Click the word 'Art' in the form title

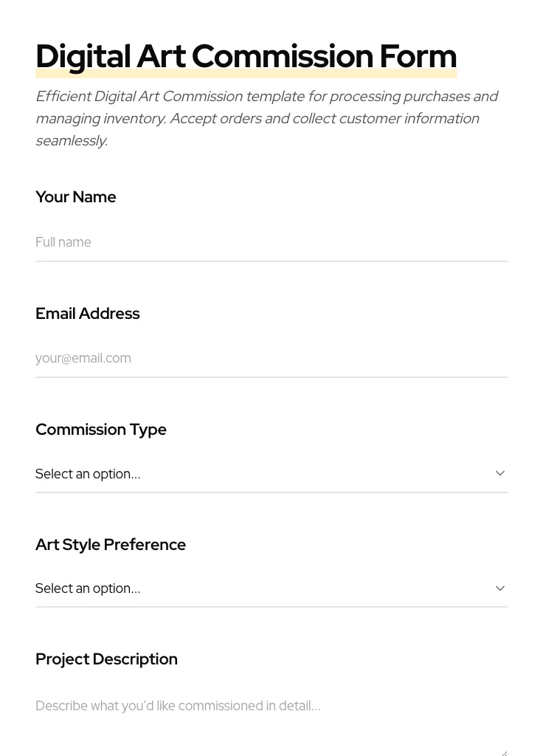pyautogui.click(x=161, y=57)
